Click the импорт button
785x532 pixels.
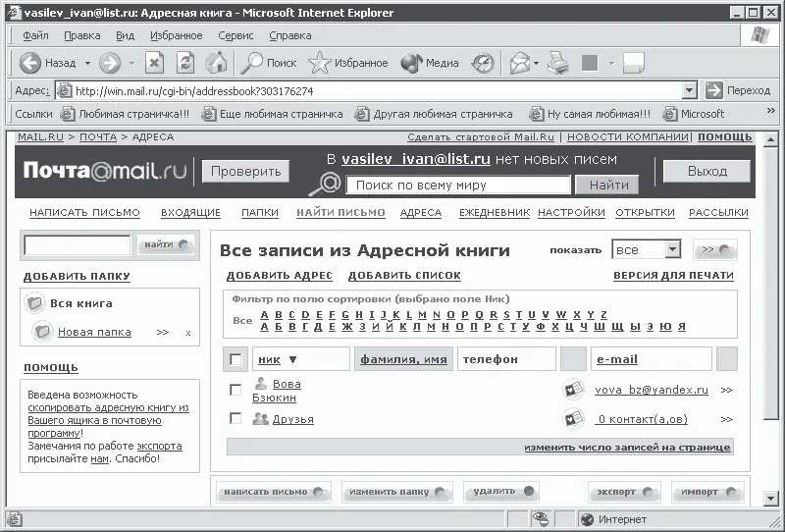coord(707,492)
